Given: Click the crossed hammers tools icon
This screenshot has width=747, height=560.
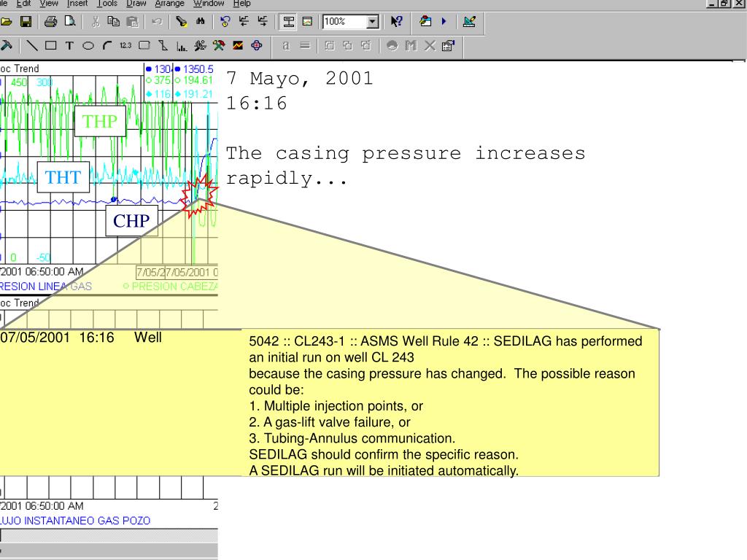Looking at the screenshot, I should [219, 46].
